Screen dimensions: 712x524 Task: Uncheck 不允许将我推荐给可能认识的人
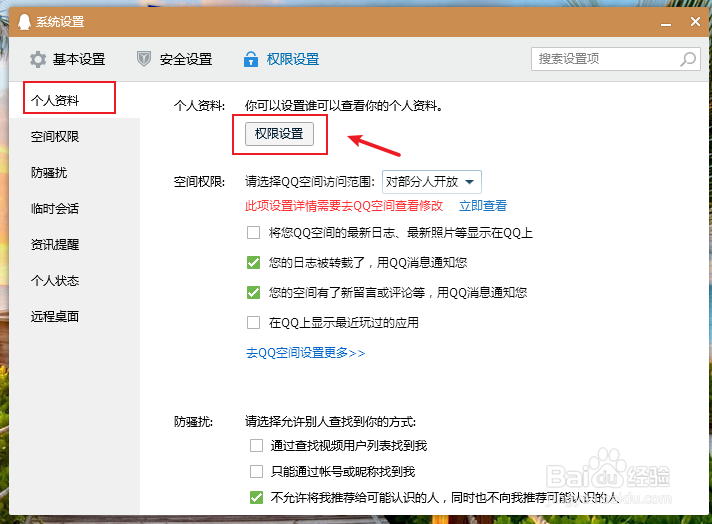[x=257, y=498]
